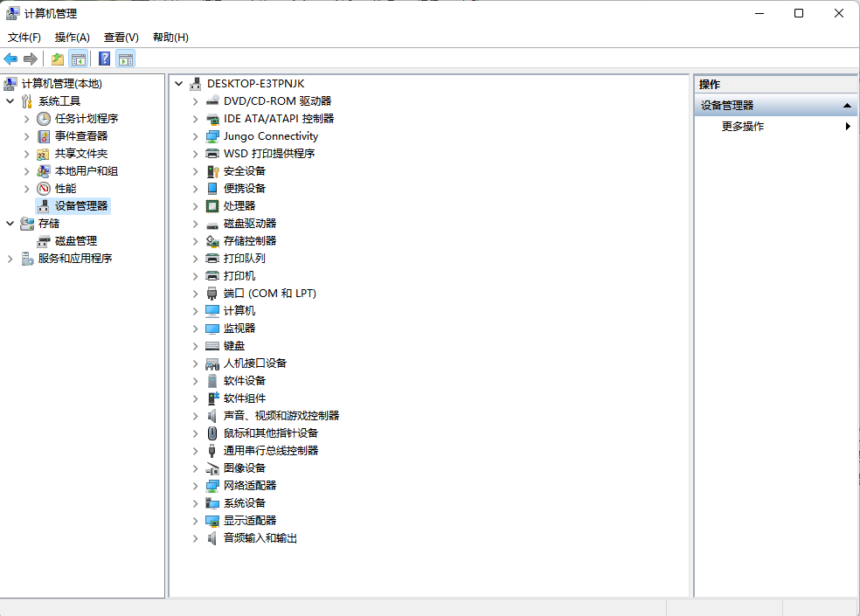Select the 打印队列 label

click(x=245, y=259)
